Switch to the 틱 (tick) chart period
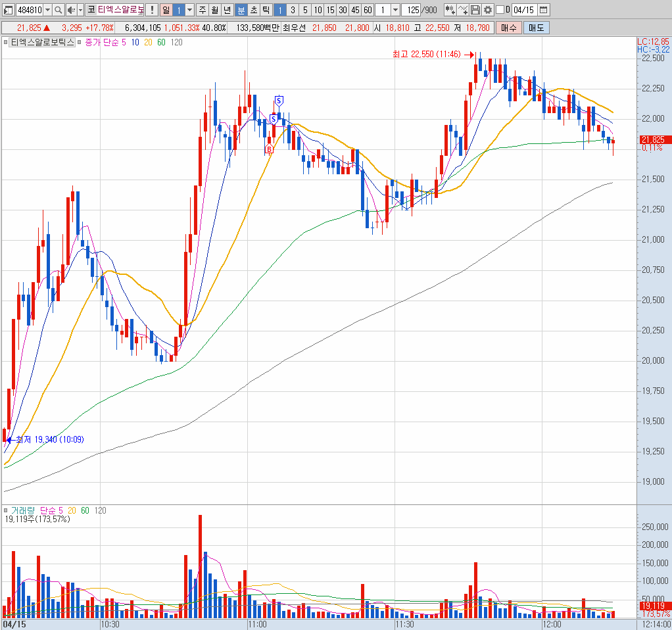The image size is (672, 630). 266,10
